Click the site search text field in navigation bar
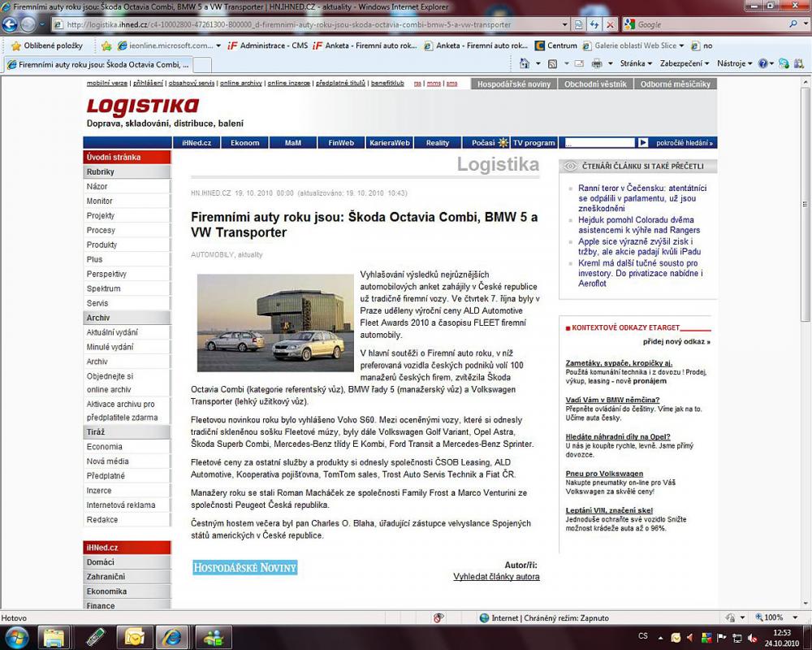The width and height of the screenshot is (812, 650). [600, 142]
